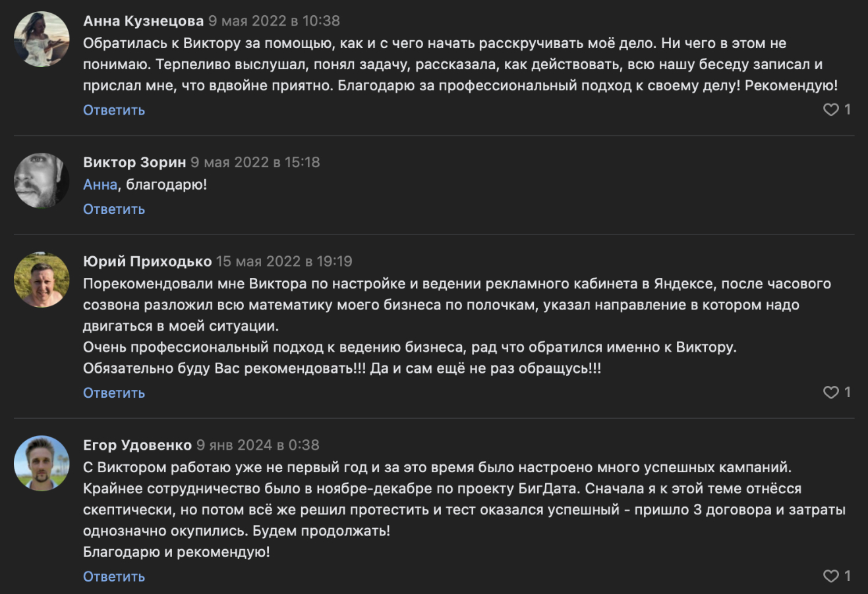868x594 pixels.
Task: Open the author name Егор Удовенко
Action: [137, 445]
